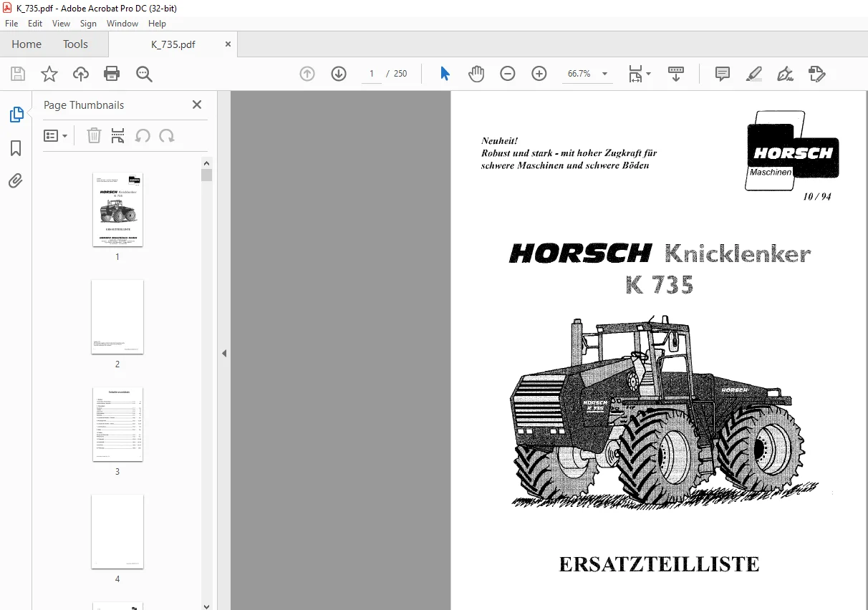This screenshot has height=610, width=868.
Task: Select page 1 thumbnail
Action: pyautogui.click(x=117, y=209)
